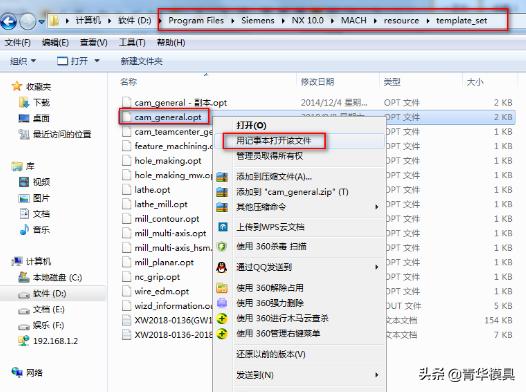Open 图片 library
Viewport: 526px width, 392px height.
[34, 198]
